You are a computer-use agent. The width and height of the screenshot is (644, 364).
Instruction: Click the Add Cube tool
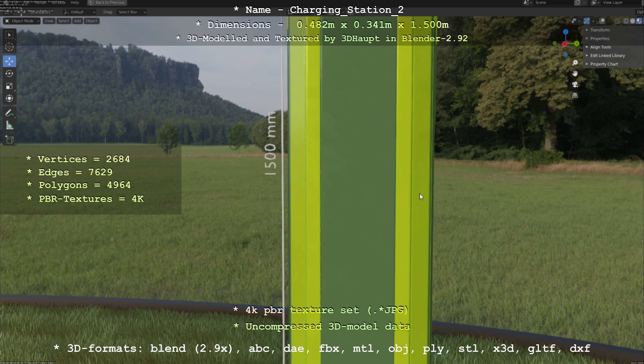point(9,140)
